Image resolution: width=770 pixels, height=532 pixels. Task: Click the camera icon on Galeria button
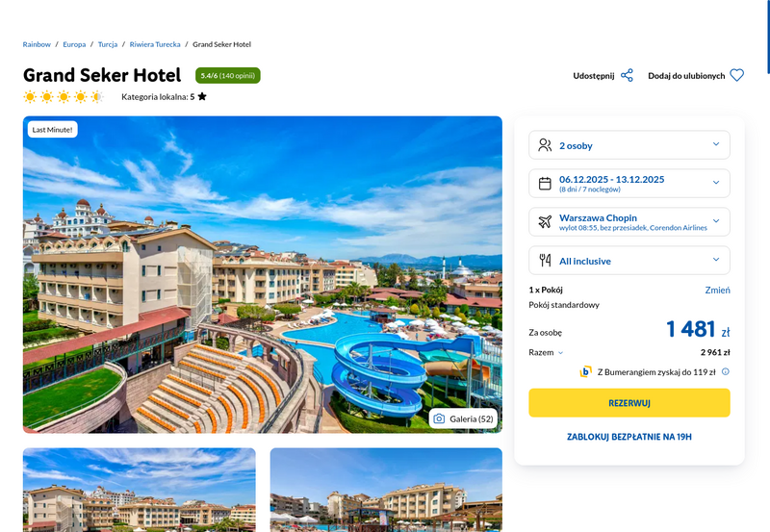click(x=439, y=418)
